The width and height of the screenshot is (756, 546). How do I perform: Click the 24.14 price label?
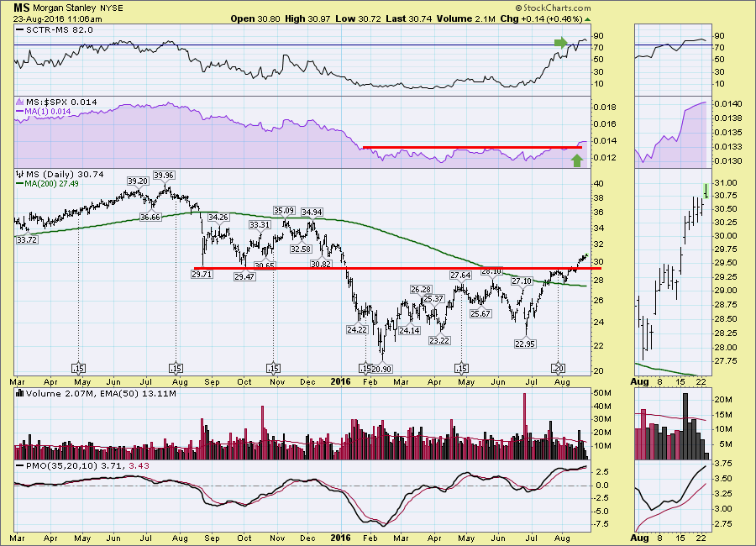click(409, 330)
